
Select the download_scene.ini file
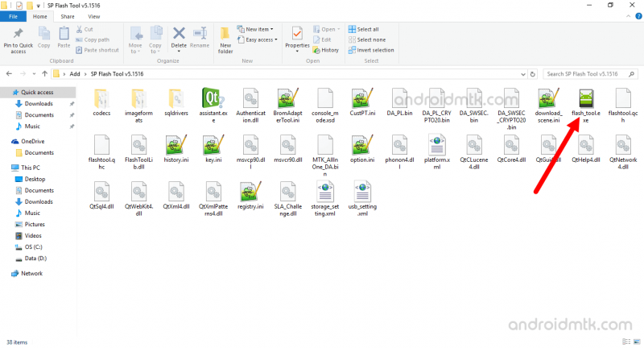[548, 106]
